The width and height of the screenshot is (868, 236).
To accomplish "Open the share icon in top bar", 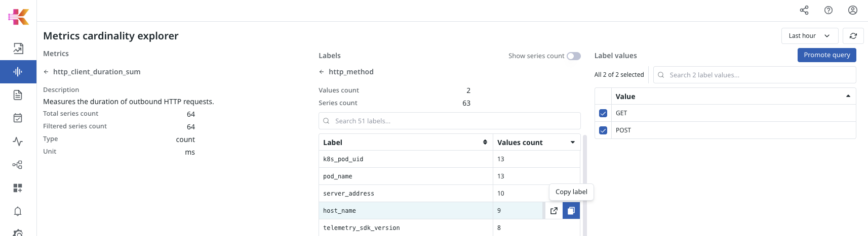I will coord(804,10).
